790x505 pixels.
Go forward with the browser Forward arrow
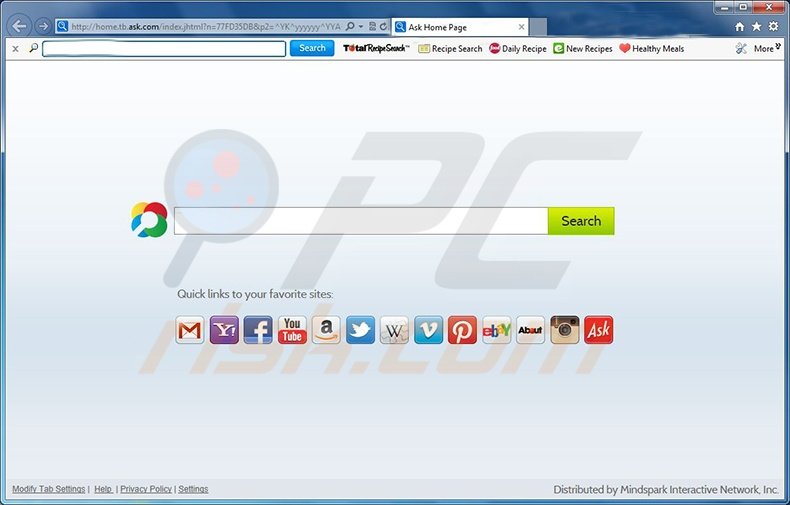click(43, 26)
